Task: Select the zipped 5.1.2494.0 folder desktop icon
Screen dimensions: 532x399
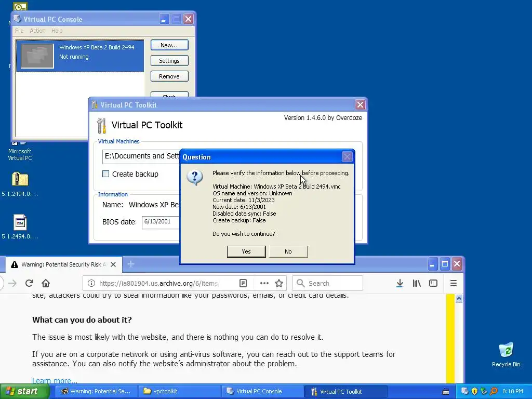Action: [20, 184]
